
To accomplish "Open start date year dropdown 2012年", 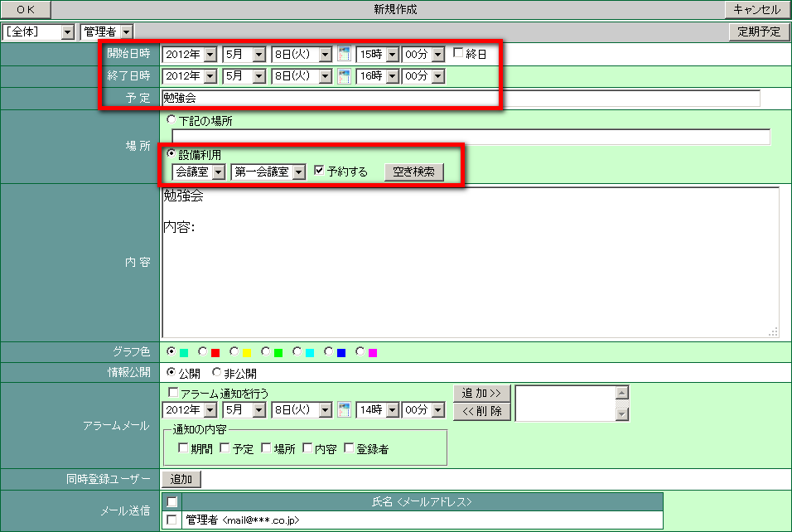I will tap(190, 54).
